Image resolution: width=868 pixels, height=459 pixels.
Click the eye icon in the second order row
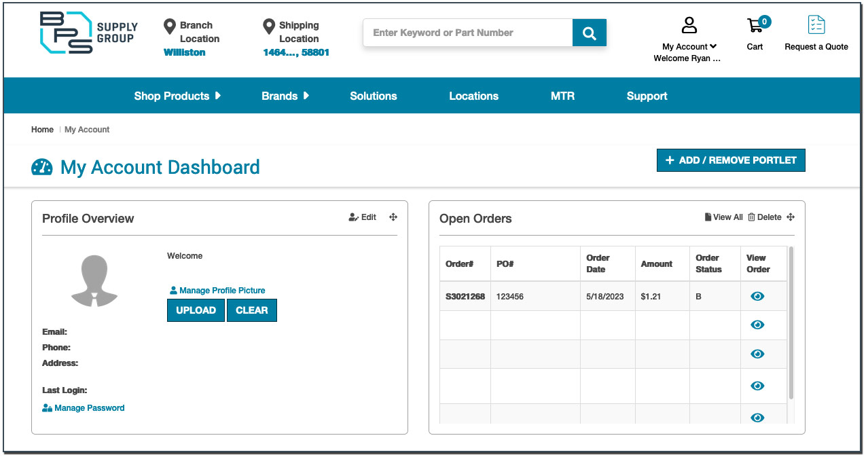757,325
